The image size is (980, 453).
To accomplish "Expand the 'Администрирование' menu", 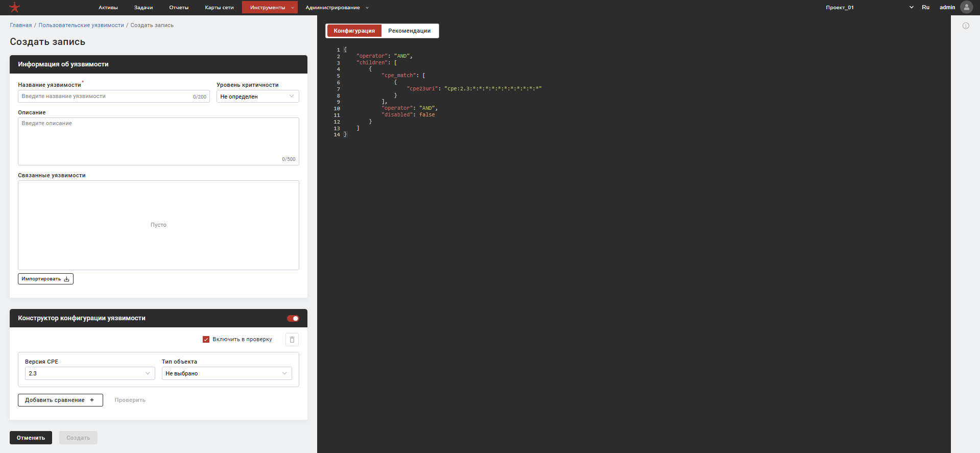I will (x=337, y=7).
